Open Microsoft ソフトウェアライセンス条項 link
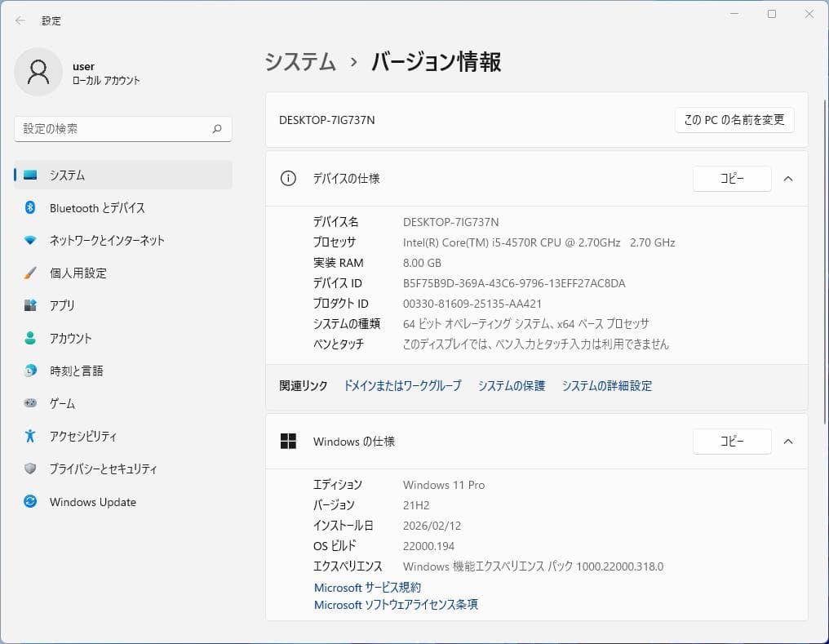The height and width of the screenshot is (644, 829). [x=396, y=604]
